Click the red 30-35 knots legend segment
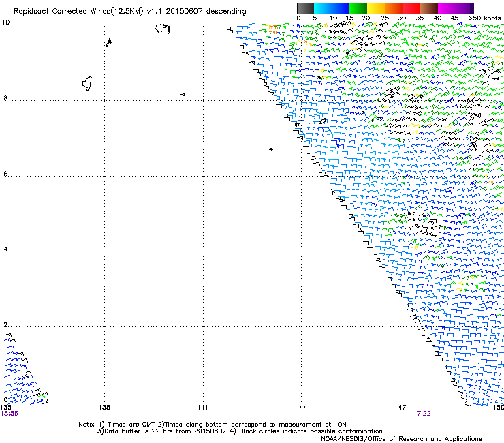The image size is (504, 443). [411, 8]
